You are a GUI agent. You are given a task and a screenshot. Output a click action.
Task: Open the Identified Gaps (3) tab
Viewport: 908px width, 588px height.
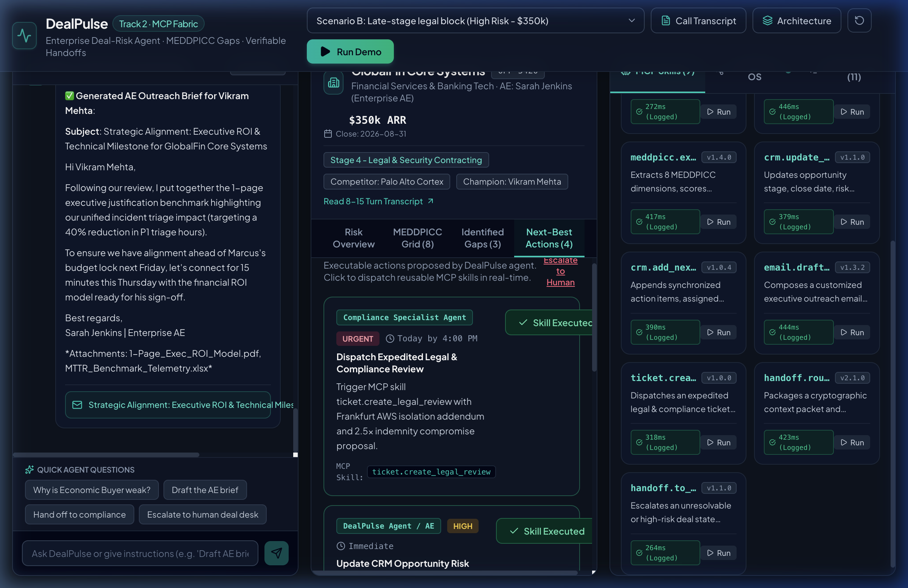(x=482, y=238)
